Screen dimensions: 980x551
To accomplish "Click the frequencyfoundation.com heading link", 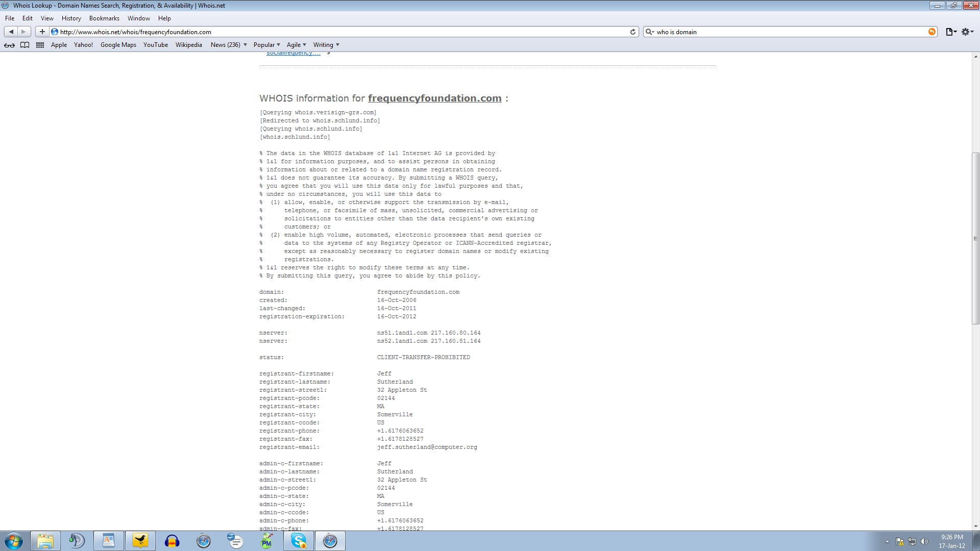I will point(434,98).
